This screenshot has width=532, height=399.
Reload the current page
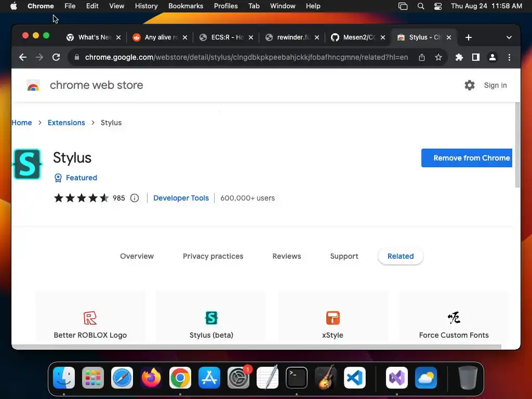tap(56, 57)
